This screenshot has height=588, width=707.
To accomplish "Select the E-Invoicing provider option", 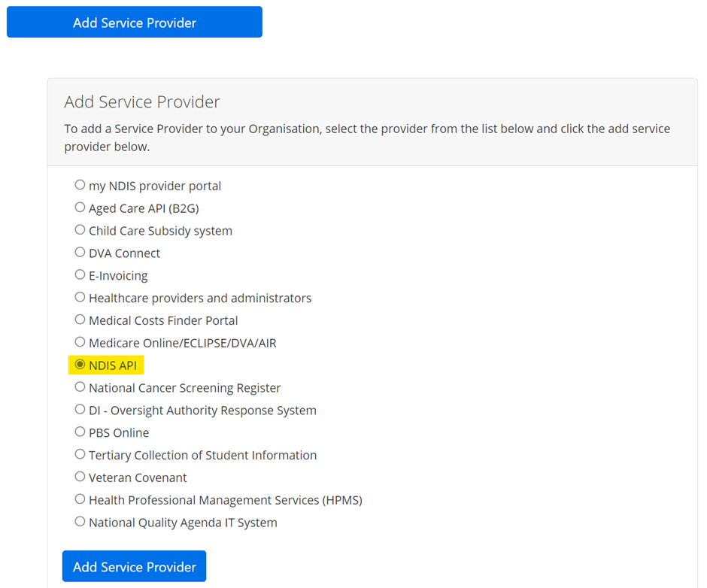I will [x=80, y=275].
